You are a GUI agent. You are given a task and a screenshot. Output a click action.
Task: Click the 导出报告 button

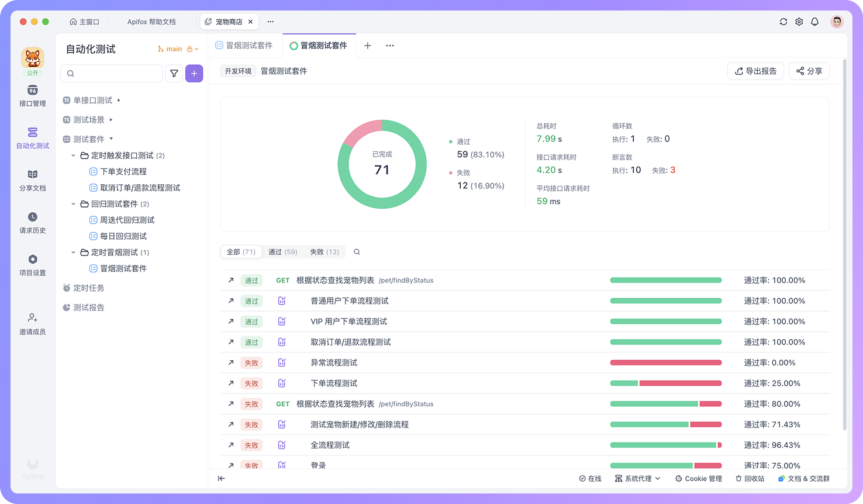(x=755, y=71)
